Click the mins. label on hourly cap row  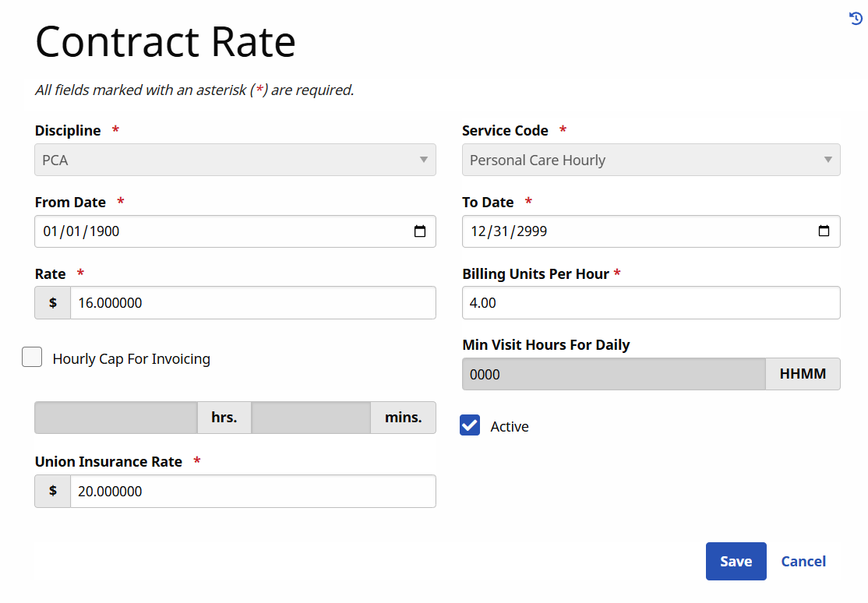403,417
